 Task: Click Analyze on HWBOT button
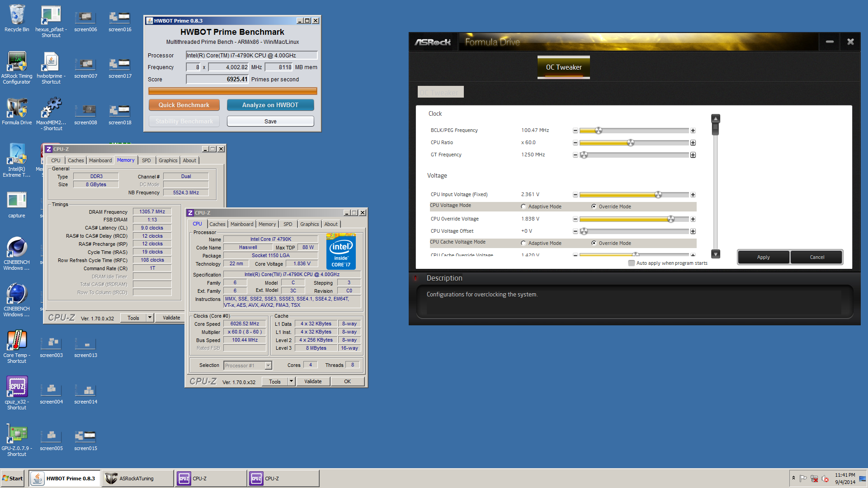tap(270, 105)
